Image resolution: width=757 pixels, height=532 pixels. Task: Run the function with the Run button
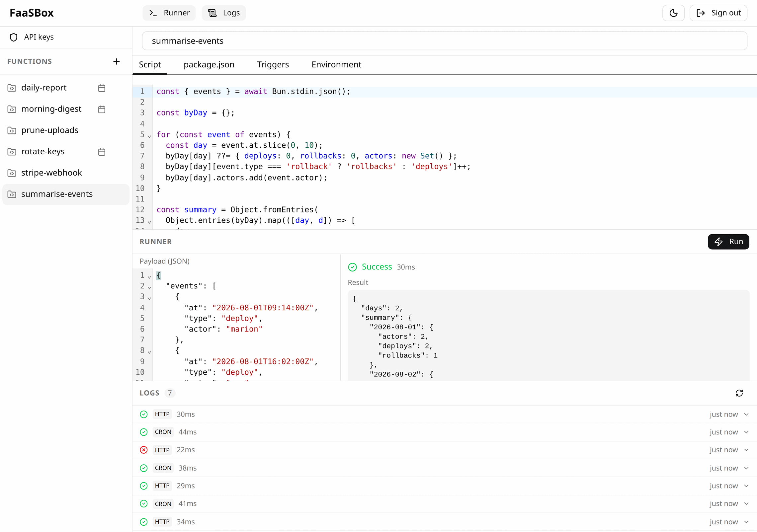(728, 242)
